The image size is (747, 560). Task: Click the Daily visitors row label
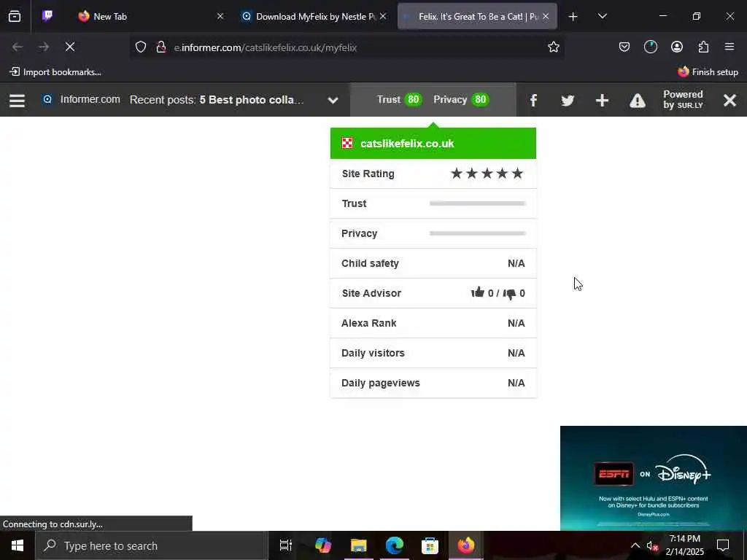pos(373,353)
